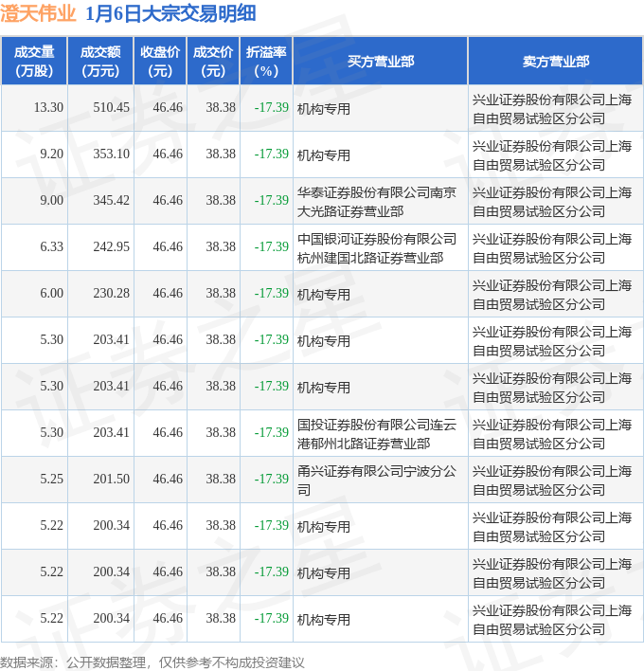The height and width of the screenshot is (671, 644).
Task: Select the 成交额(万元) column header
Action: [x=101, y=62]
